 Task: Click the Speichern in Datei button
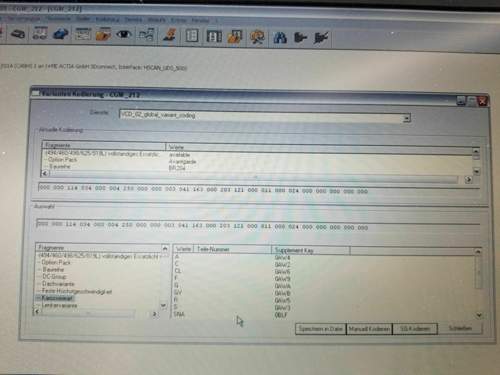321,329
